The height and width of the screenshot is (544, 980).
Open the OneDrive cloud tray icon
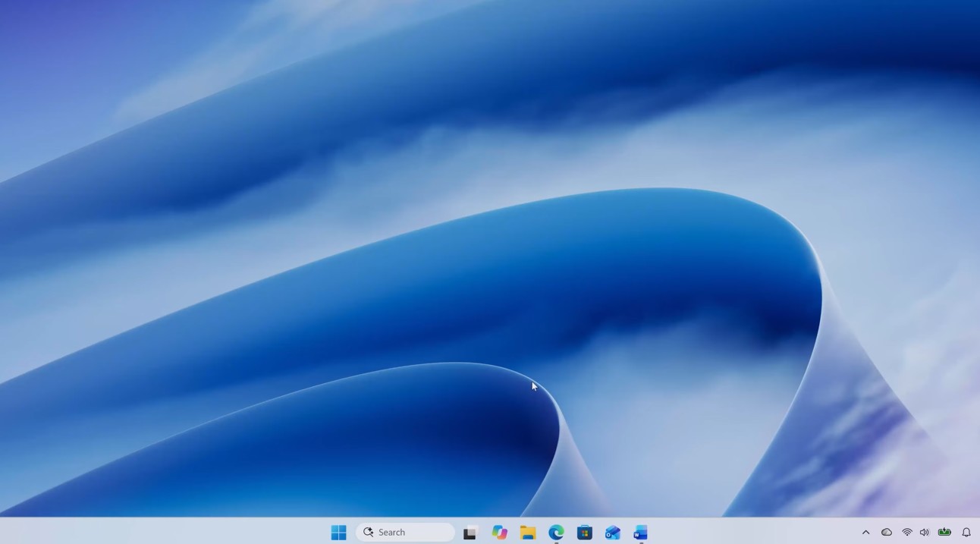click(886, 533)
